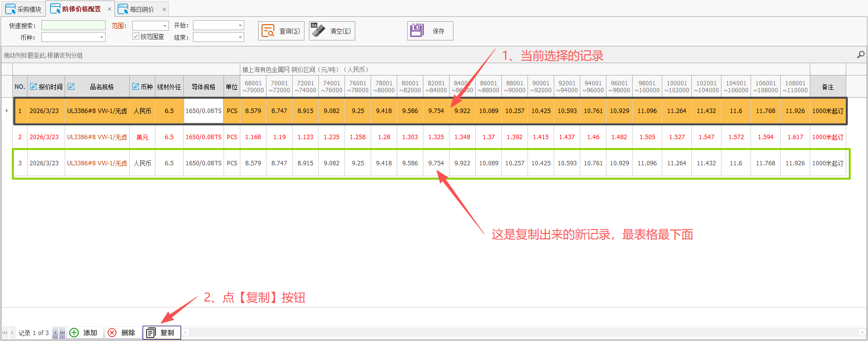This screenshot has width=868, height=341.
Task: Click the 68001~70000 column header
Action: pyautogui.click(x=253, y=86)
